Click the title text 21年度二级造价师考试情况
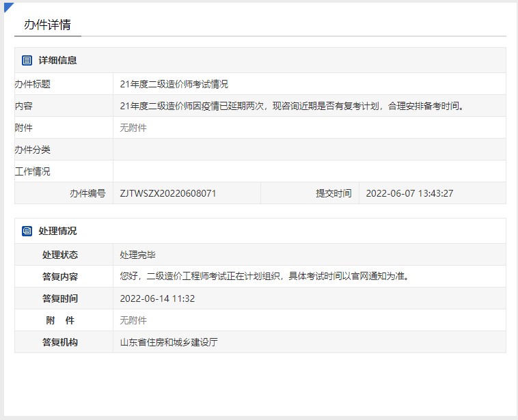This screenshot has height=420, width=518. 174,84
